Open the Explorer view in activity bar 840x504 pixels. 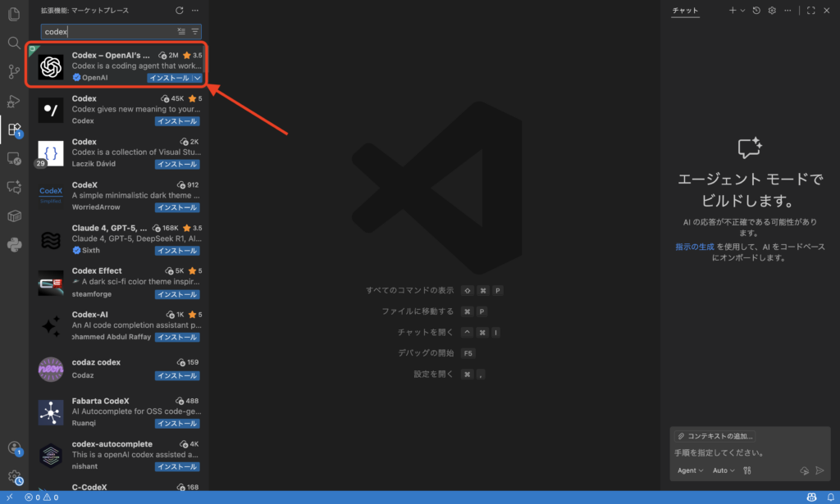point(14,14)
